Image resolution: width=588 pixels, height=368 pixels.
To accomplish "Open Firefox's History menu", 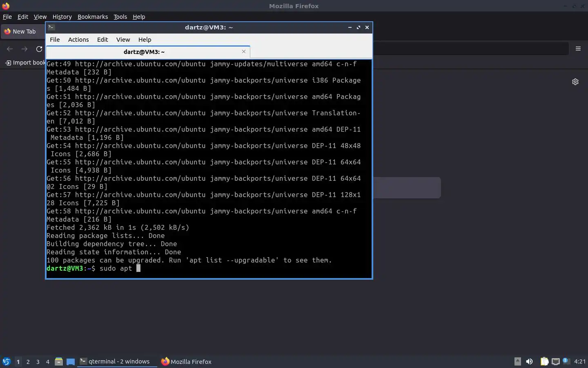I will (62, 17).
